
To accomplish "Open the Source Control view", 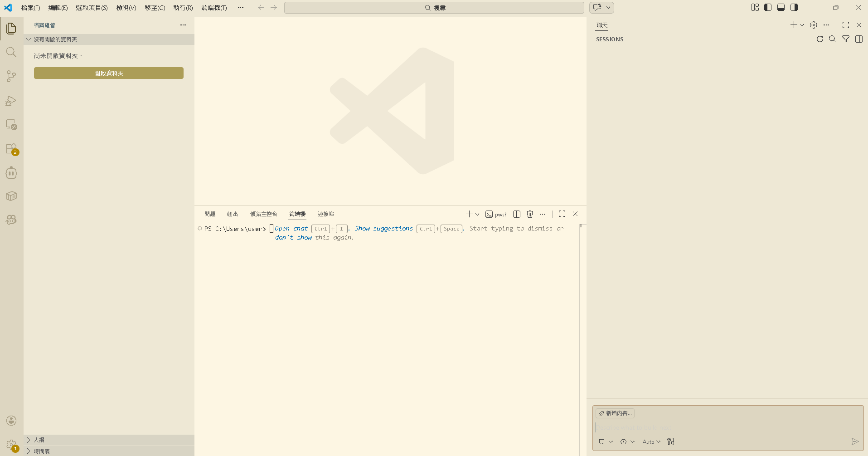I will (x=11, y=76).
